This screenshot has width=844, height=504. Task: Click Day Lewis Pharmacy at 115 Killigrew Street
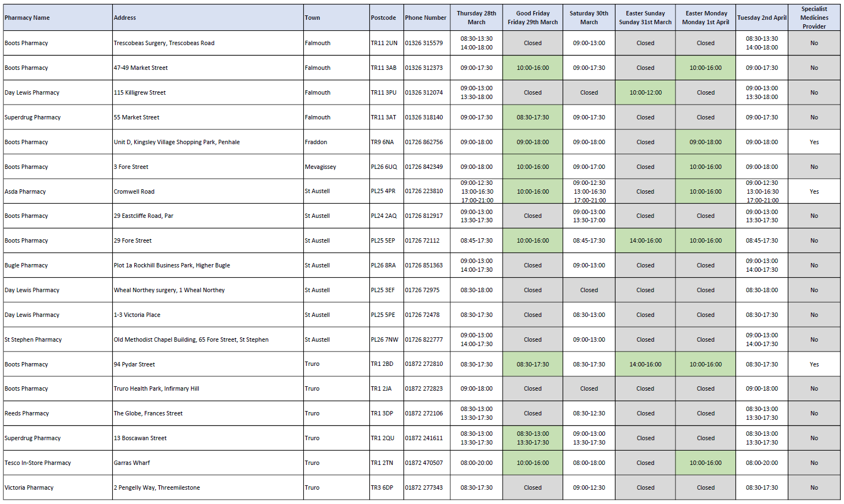coord(32,92)
